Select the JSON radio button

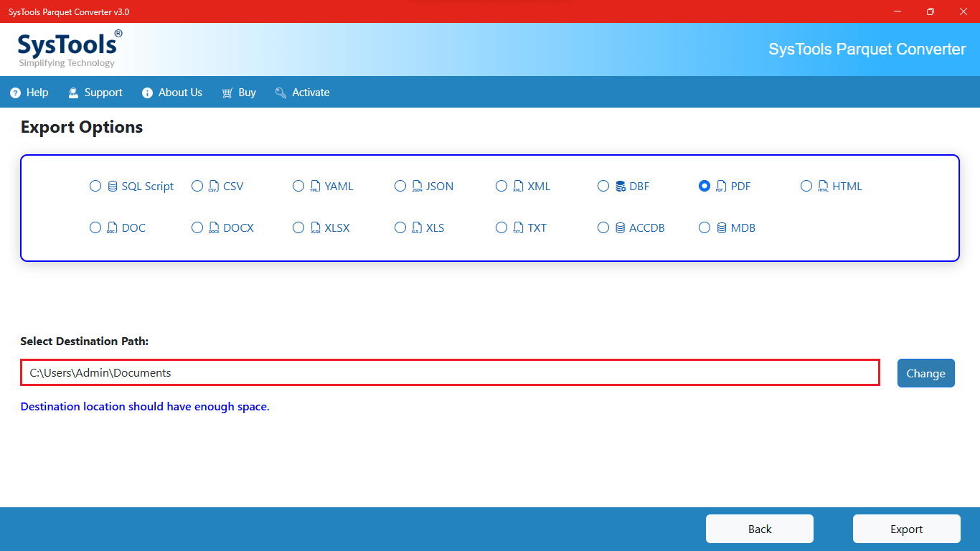coord(400,187)
